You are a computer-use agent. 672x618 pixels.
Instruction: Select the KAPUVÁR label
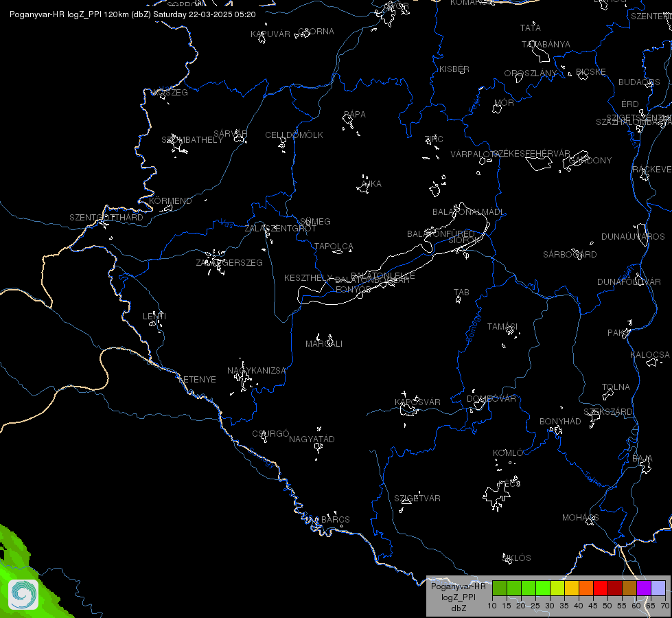pos(270,34)
